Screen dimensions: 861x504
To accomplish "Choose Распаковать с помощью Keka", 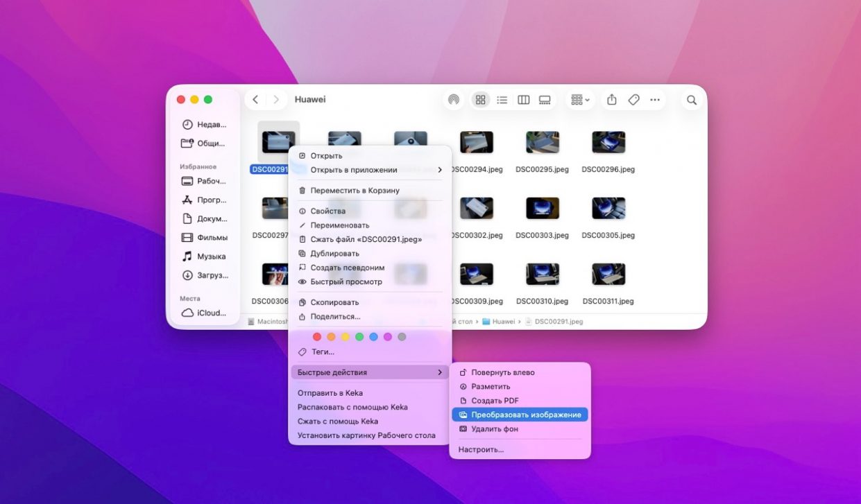I will coord(370,407).
